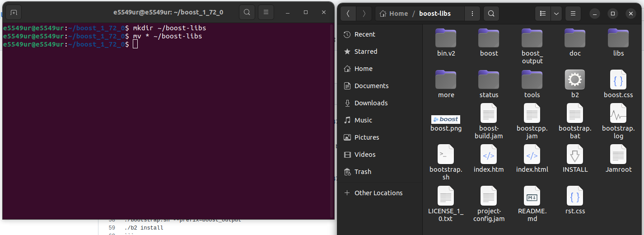Open the view options dropdown arrow

[x=556, y=14]
